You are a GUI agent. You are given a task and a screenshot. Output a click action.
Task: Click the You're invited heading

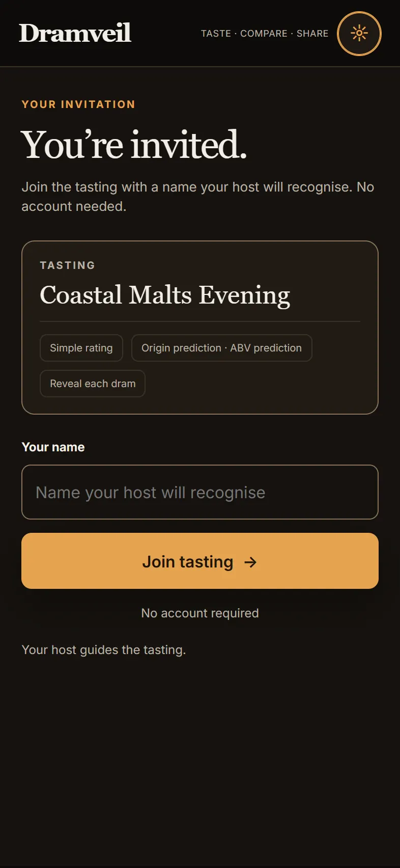[134, 145]
